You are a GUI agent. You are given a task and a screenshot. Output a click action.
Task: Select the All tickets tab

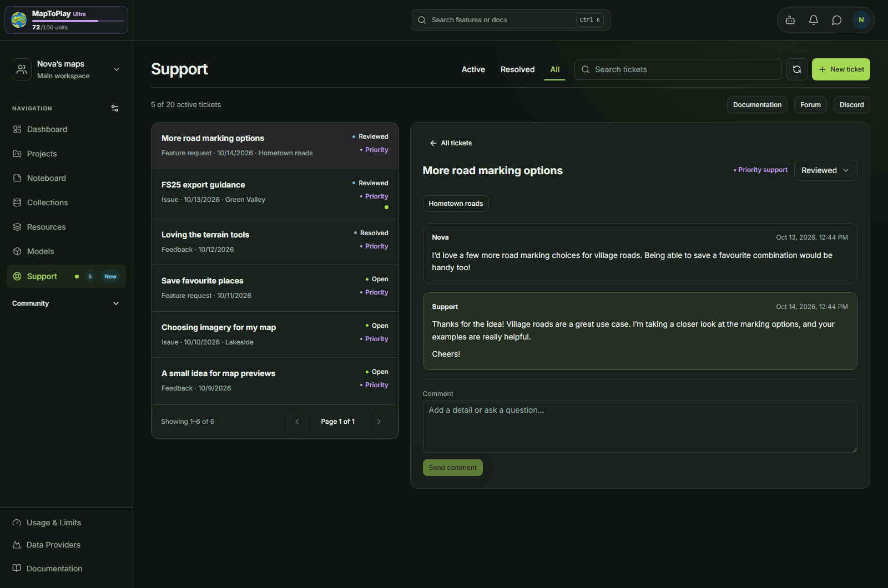555,69
